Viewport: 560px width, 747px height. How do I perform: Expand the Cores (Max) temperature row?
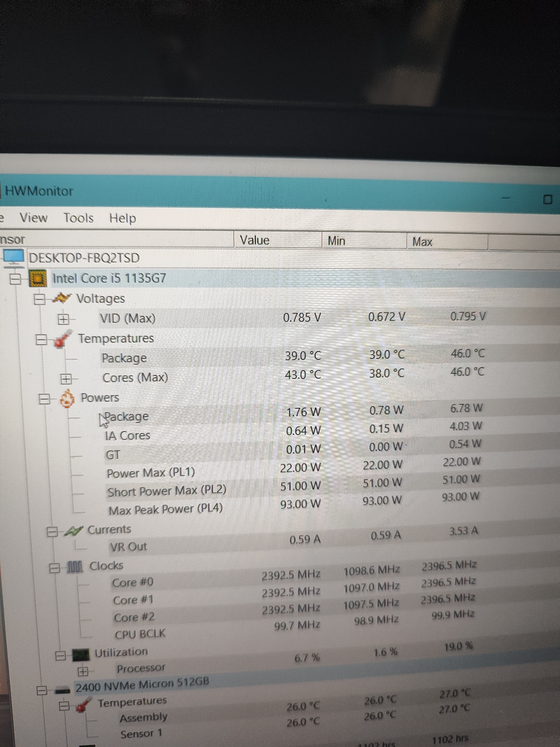66,379
